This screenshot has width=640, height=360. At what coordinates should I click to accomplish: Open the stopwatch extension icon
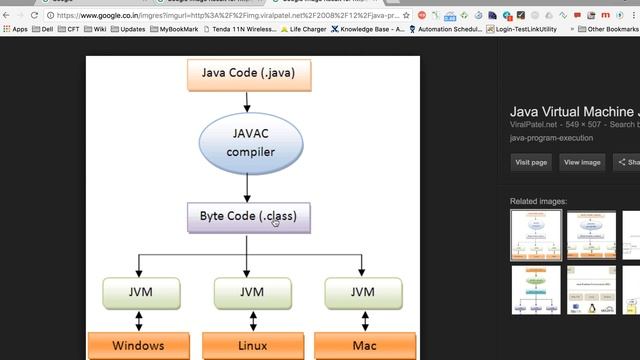[x=478, y=16]
